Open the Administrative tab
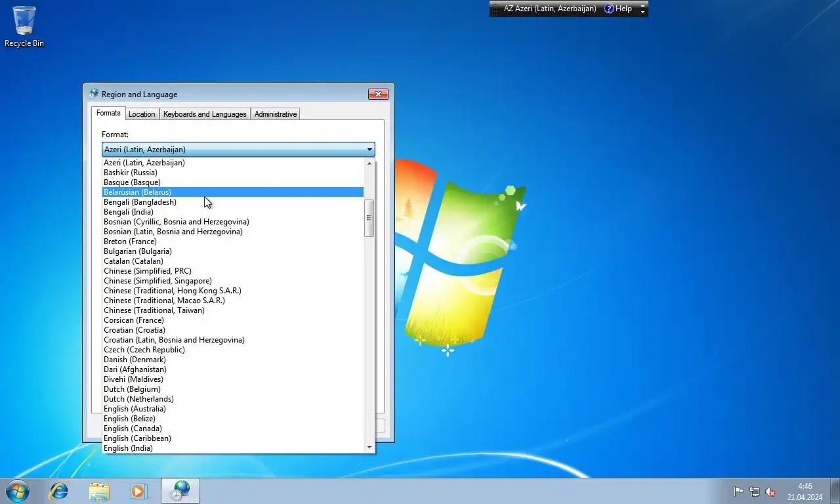 [276, 114]
